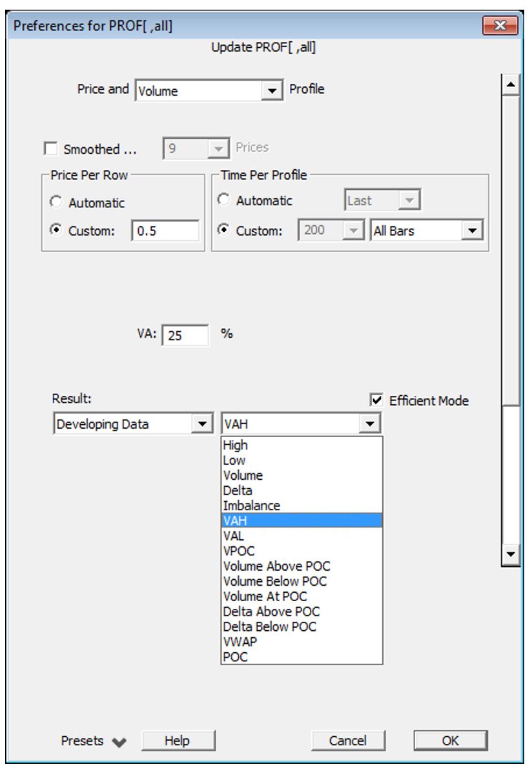Screen dimensions: 532x771
Task: Open the Price and Volume profile dropdown
Action: (272, 91)
